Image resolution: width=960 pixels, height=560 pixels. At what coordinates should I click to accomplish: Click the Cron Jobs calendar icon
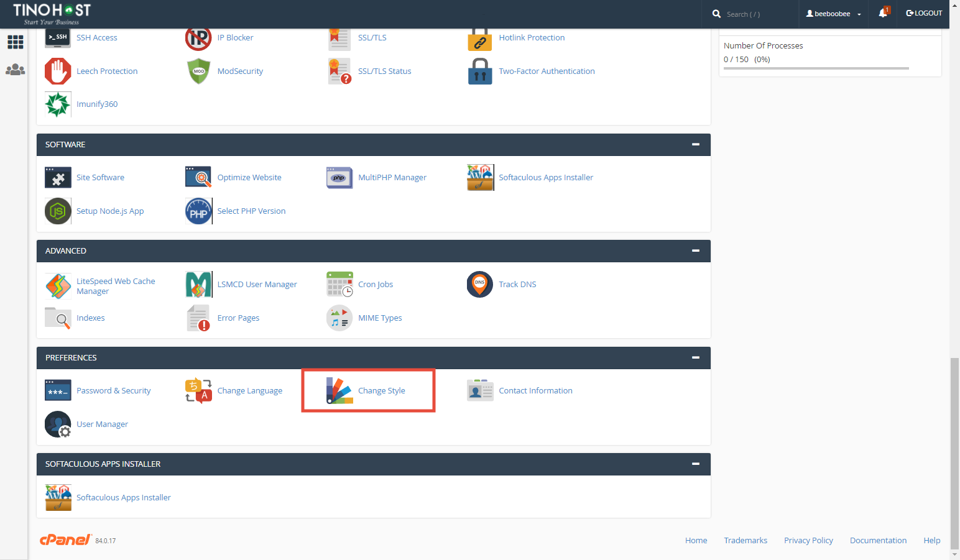(339, 285)
